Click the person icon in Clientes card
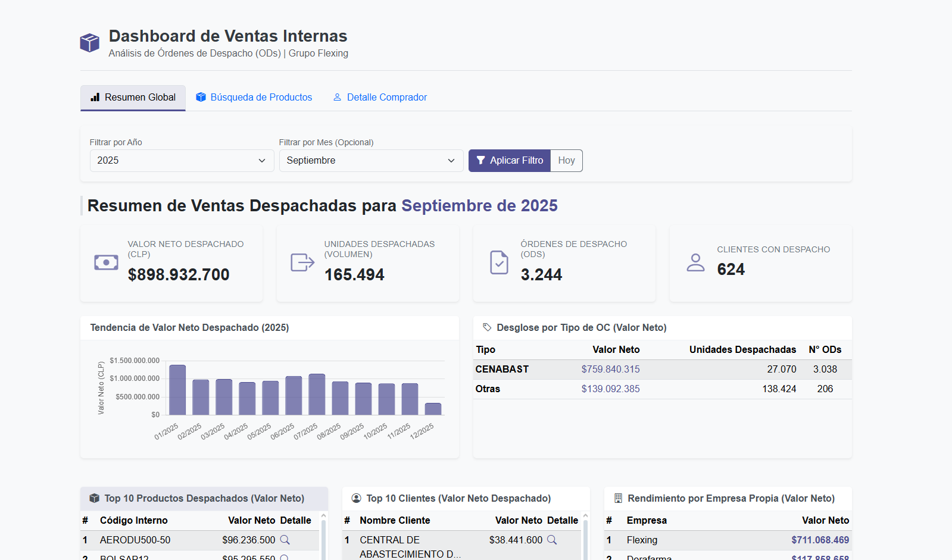952x560 pixels. coord(695,262)
